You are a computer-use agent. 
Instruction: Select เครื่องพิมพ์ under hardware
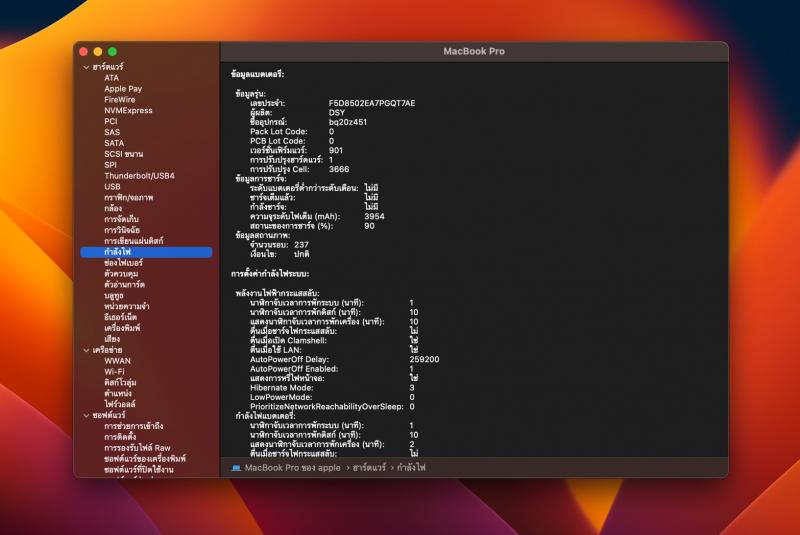coord(122,328)
